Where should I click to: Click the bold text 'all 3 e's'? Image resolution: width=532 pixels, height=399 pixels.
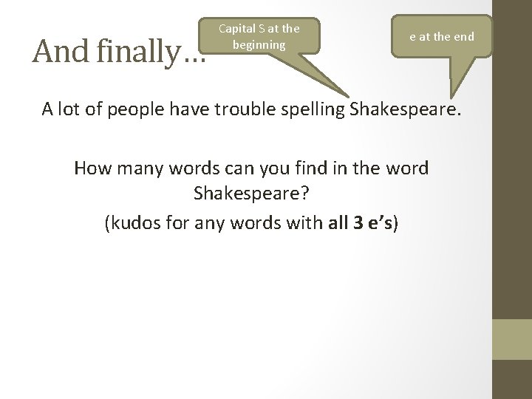pos(361,222)
